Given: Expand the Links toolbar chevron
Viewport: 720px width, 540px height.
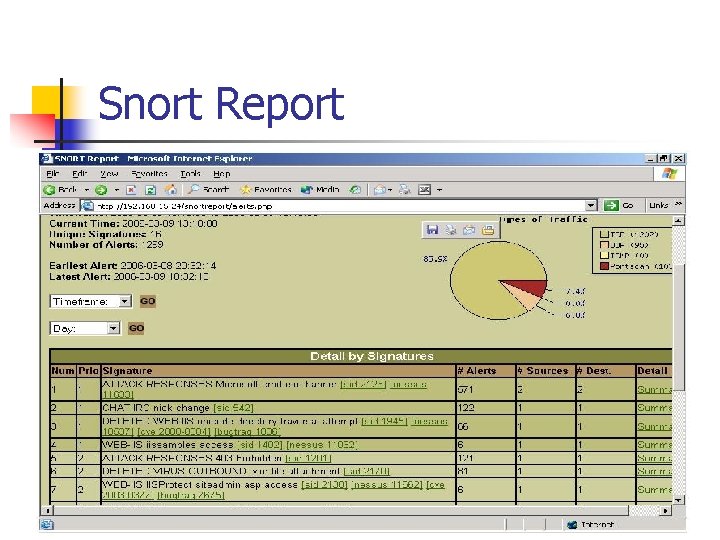Looking at the screenshot, I should tap(678, 204).
